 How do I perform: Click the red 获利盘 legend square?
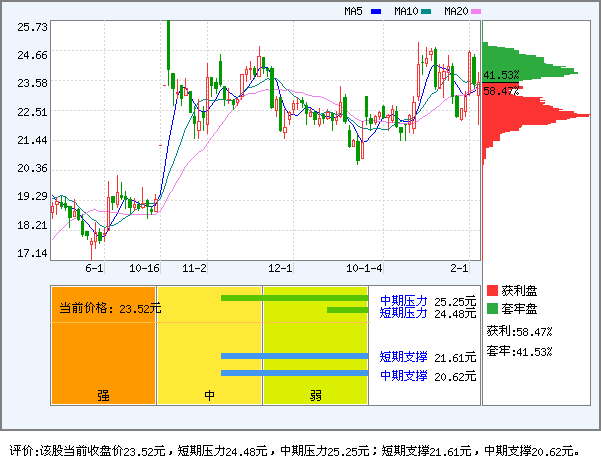click(x=492, y=290)
